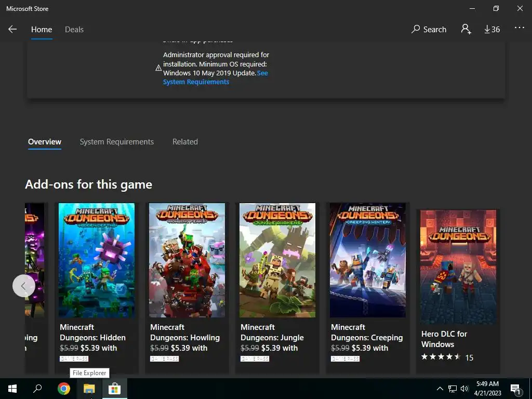
Task: Click the volume speaker tray icon
Action: tap(464, 389)
